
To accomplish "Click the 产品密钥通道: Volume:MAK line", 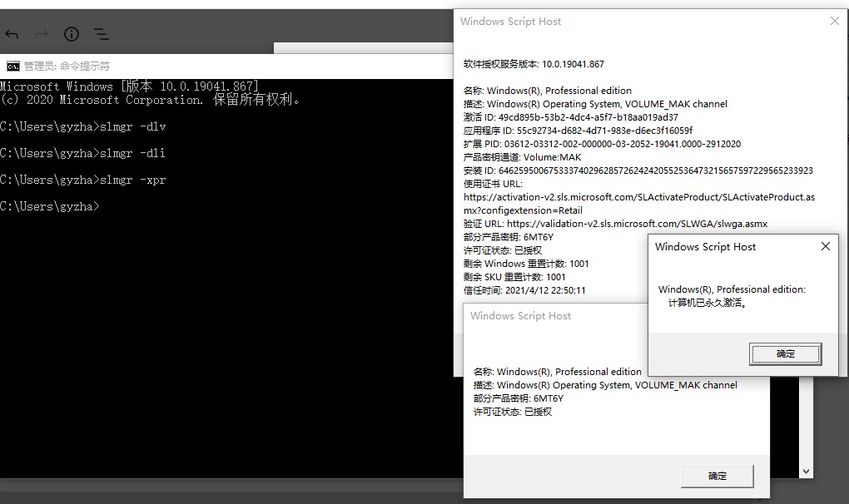I will pyautogui.click(x=523, y=157).
